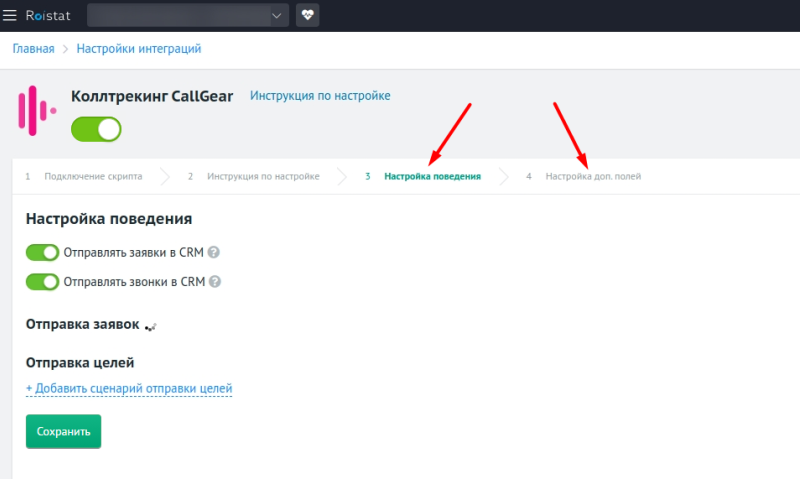The image size is (800, 479).
Task: Go to step 4 Настройка доп. полей
Action: (x=583, y=177)
